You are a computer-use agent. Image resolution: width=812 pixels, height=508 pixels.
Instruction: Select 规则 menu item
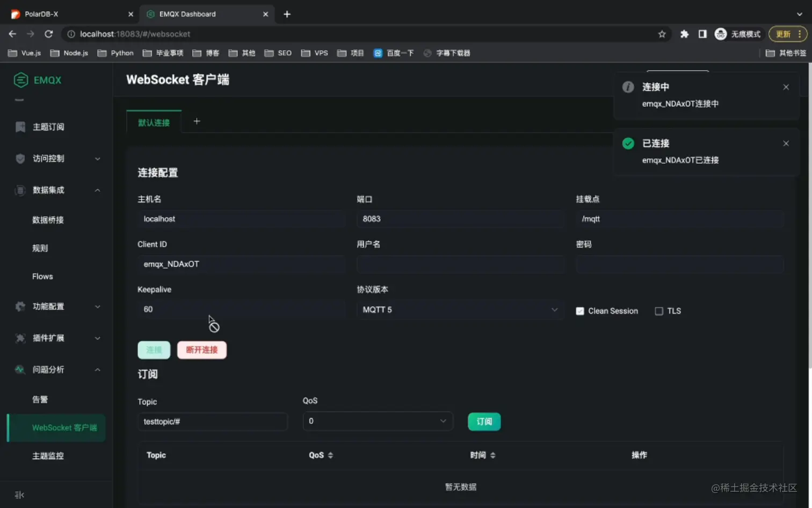point(40,248)
